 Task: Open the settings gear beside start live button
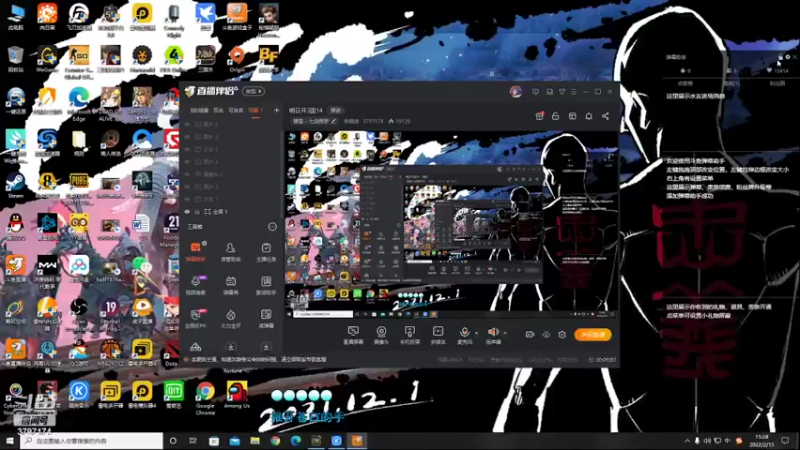pyautogui.click(x=562, y=335)
